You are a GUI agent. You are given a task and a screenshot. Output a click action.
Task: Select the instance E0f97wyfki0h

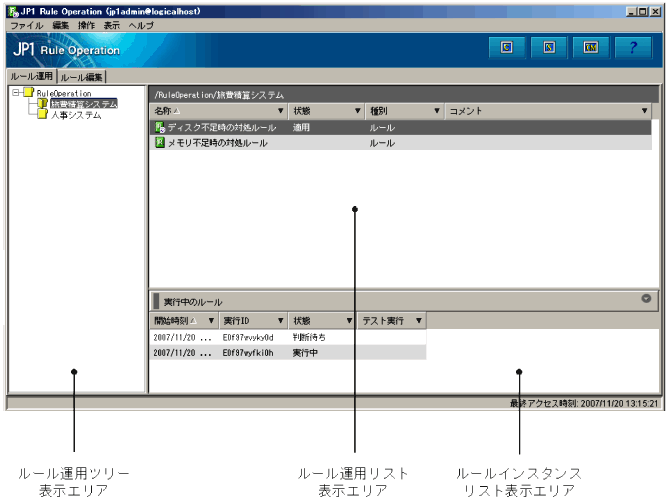pyautogui.click(x=248, y=353)
